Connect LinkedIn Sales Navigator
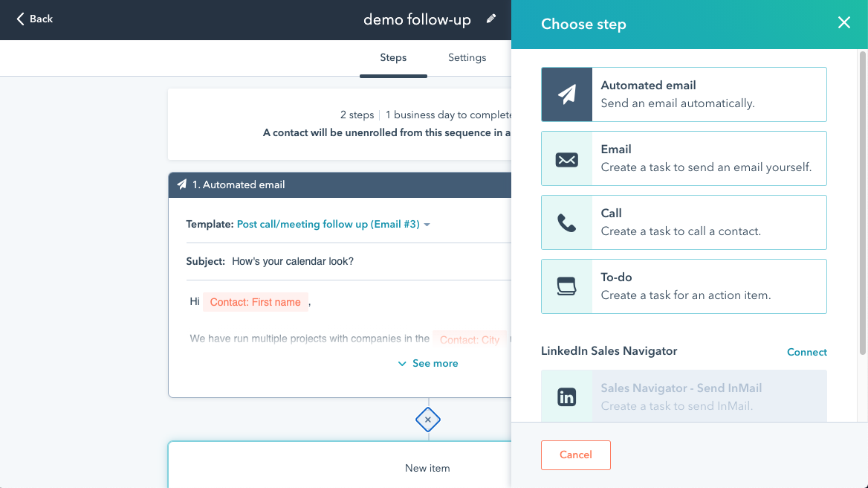The image size is (868, 488). (x=807, y=352)
